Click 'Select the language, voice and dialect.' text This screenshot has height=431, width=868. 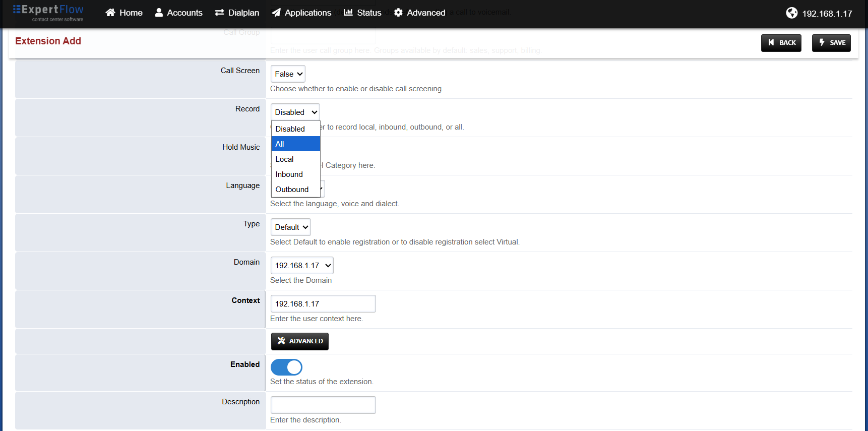(x=335, y=204)
